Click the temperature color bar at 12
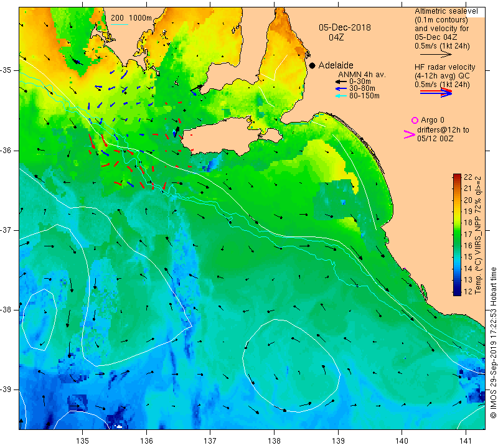498x448 pixels. (457, 292)
